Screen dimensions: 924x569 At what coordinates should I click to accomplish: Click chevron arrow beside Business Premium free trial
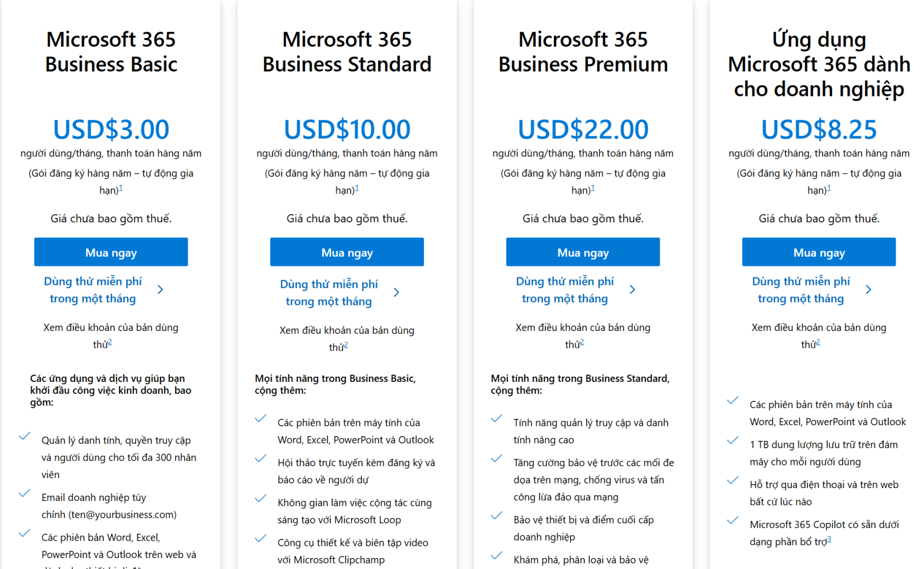click(633, 290)
